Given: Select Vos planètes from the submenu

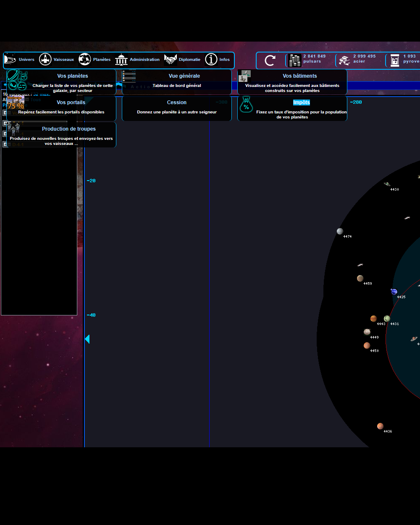Looking at the screenshot, I should 73,76.
